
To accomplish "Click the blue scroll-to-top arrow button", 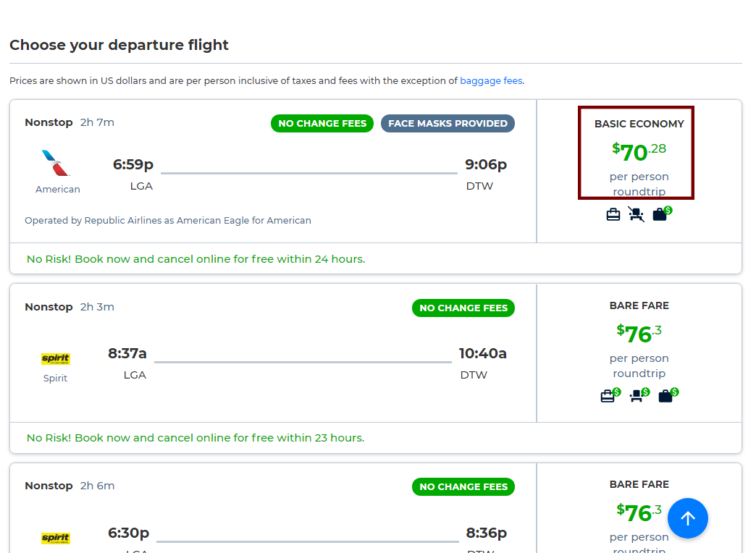I will [x=687, y=518].
